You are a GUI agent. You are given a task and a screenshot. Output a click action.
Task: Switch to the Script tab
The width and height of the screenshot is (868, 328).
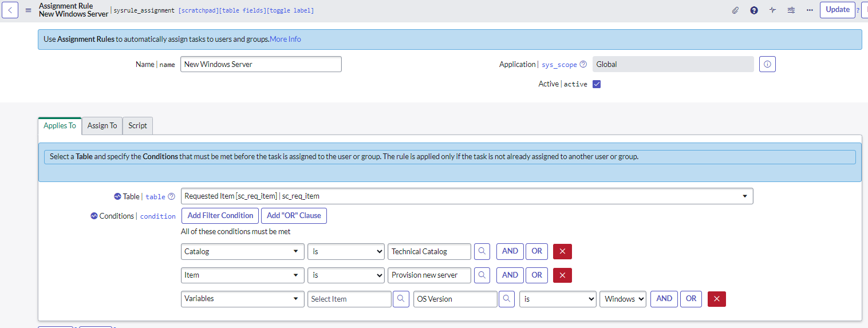point(137,125)
